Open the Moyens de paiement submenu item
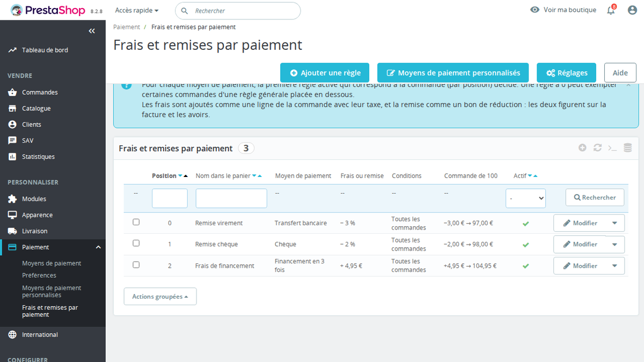The width and height of the screenshot is (644, 362). [52, 263]
